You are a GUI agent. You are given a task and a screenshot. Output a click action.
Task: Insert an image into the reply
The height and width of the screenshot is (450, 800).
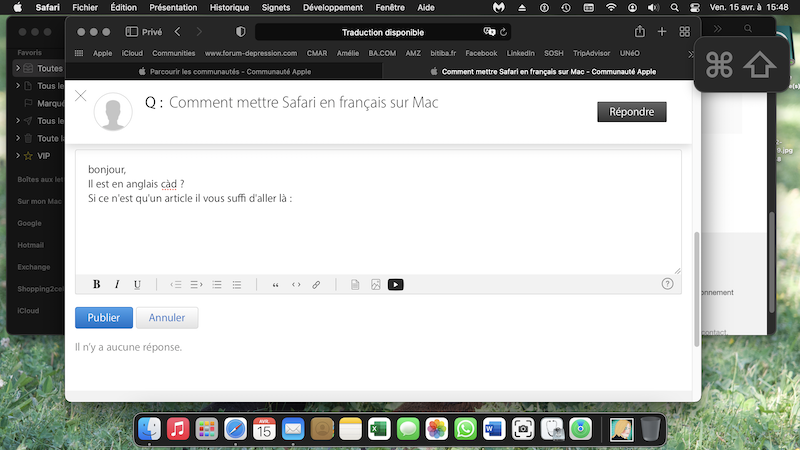point(376,284)
